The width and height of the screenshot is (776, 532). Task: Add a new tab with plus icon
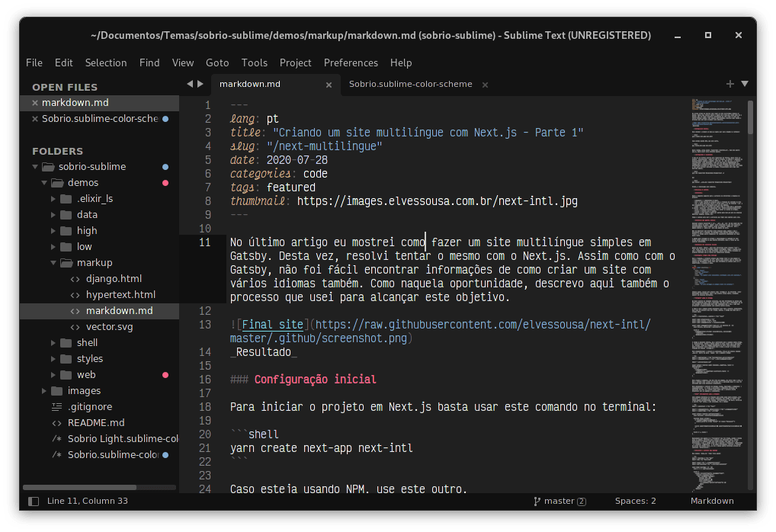tap(730, 84)
